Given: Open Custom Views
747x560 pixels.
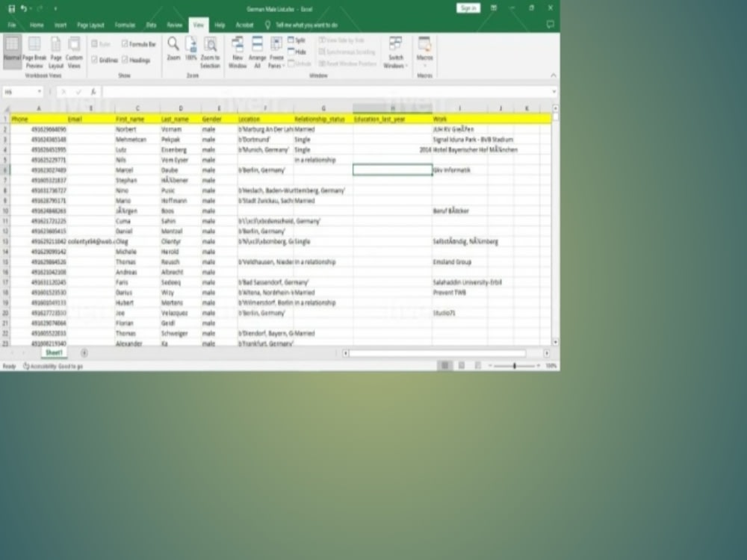Looking at the screenshot, I should [74, 51].
